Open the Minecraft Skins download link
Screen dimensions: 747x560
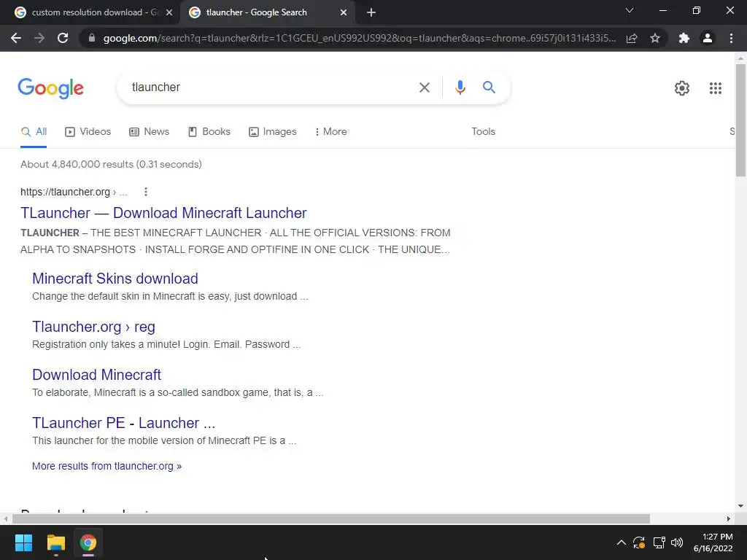click(115, 279)
